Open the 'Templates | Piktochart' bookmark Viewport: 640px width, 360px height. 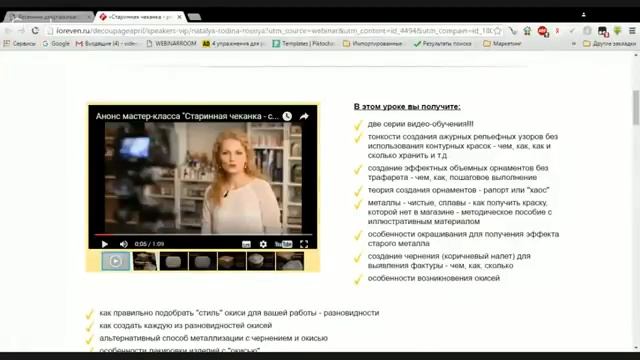click(x=304, y=43)
